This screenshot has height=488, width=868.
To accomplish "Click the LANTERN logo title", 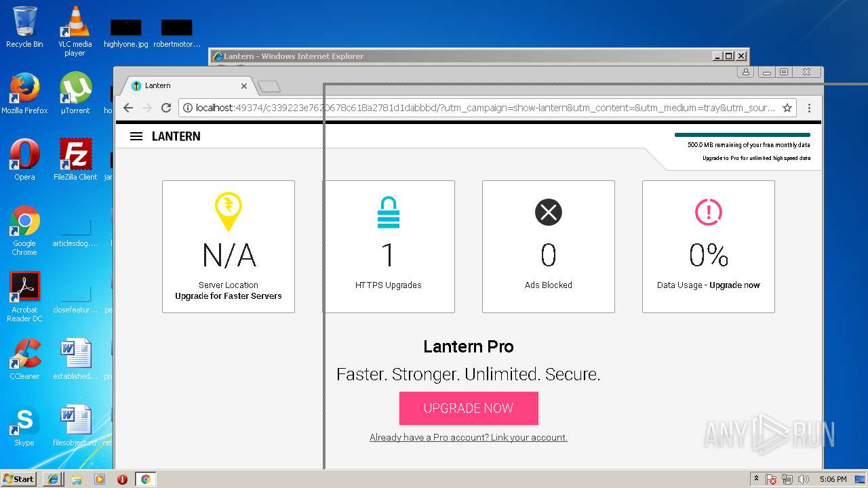I will click(x=176, y=136).
